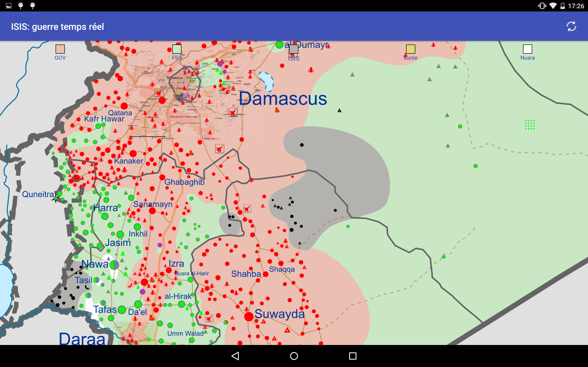Click the GOV legend color square
588x367 pixels.
coord(60,49)
